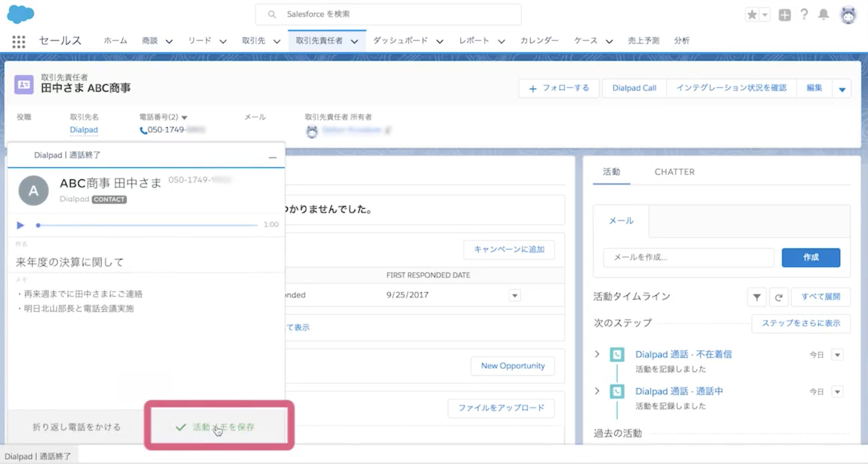The image size is (868, 464).
Task: Click インテグレーション状況を確認 button
Action: pos(731,88)
